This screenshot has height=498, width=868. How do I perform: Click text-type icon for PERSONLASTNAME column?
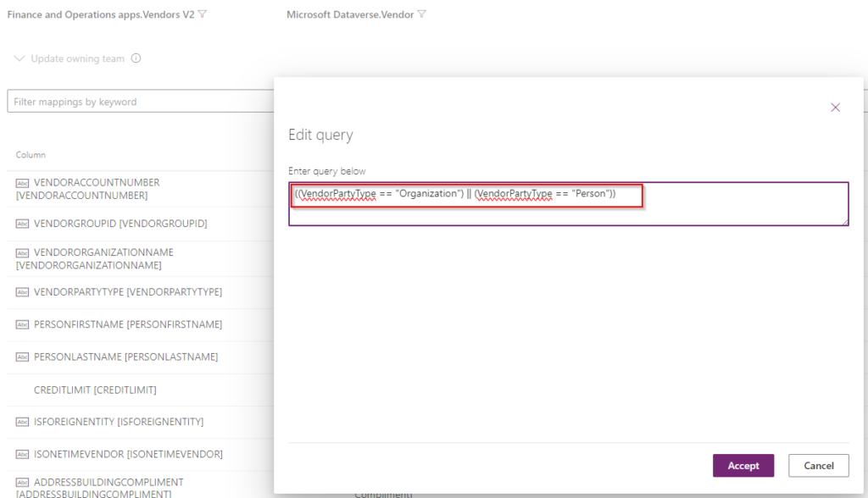(x=22, y=357)
